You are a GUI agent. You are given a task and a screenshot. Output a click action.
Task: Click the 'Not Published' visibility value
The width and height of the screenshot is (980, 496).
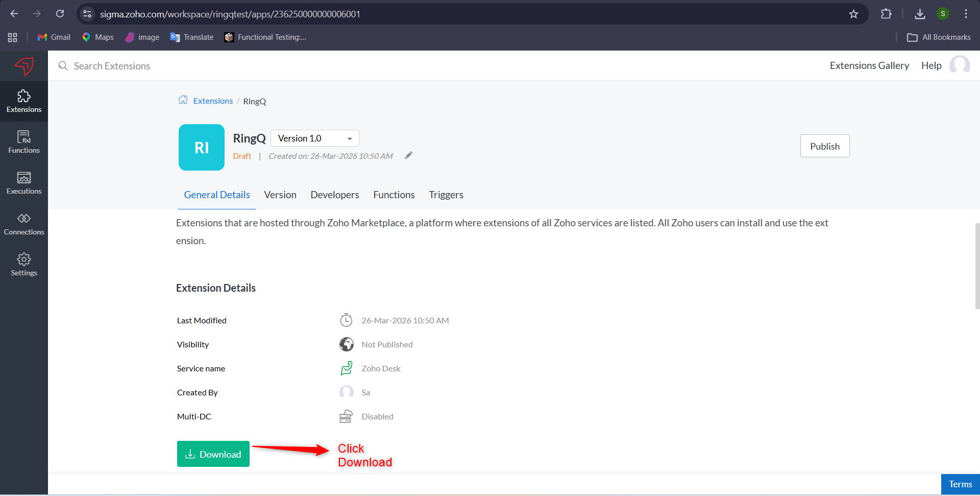(x=387, y=344)
